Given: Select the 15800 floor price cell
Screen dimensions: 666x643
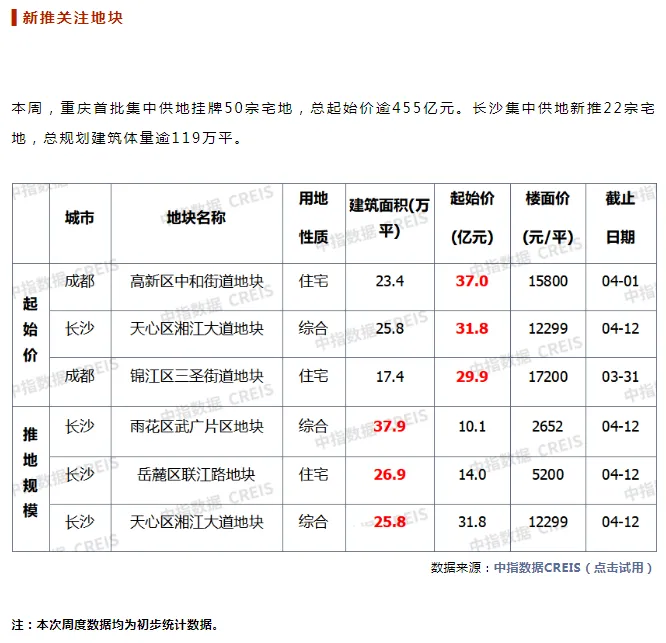Looking at the screenshot, I should (548, 281).
